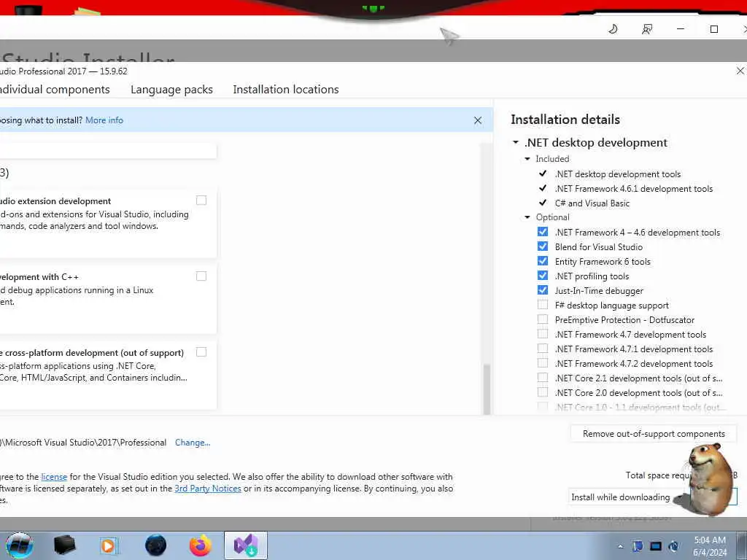Show hidden tray icons arrow
The height and width of the screenshot is (560, 747).
click(x=620, y=546)
